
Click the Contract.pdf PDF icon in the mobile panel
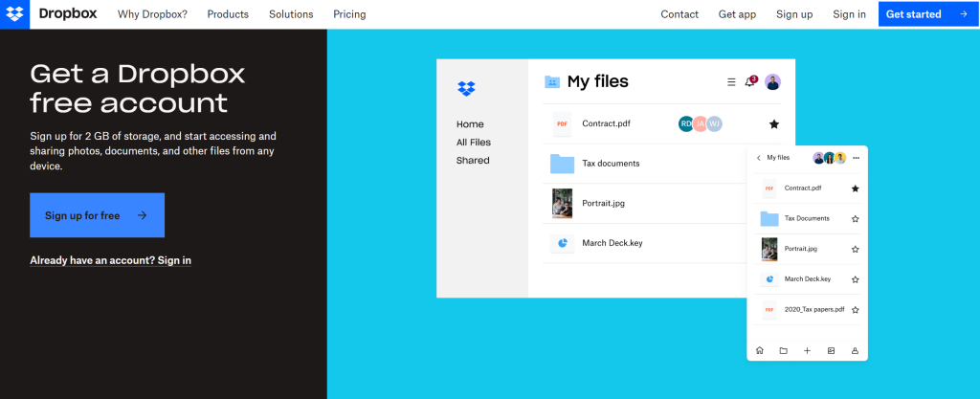point(769,188)
